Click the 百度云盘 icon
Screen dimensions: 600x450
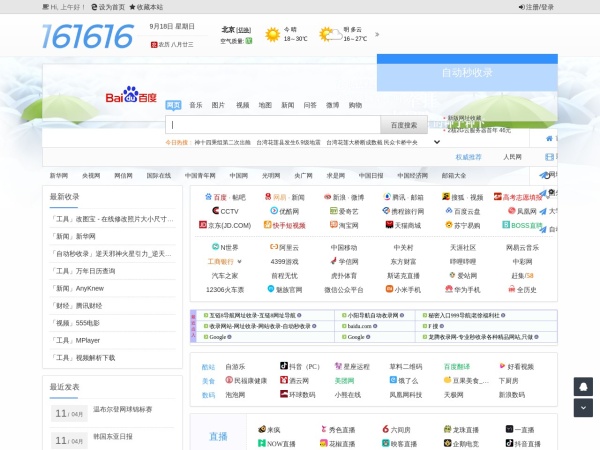449,211
